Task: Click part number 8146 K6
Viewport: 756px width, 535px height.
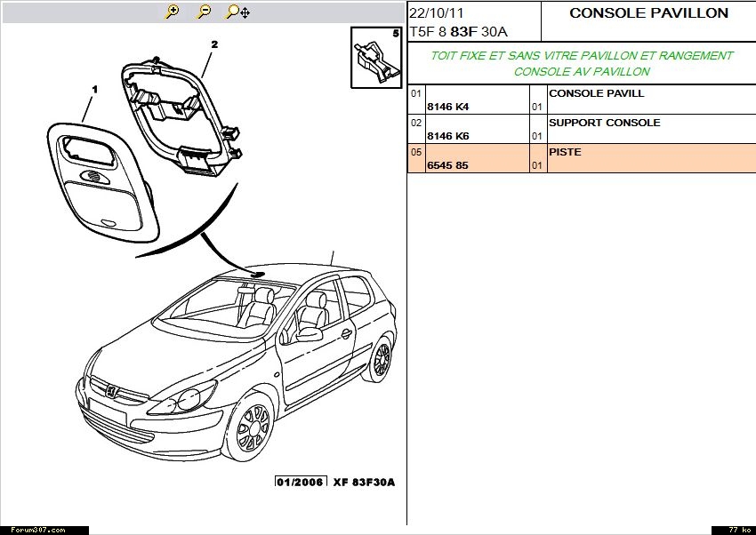Action: pyautogui.click(x=448, y=136)
